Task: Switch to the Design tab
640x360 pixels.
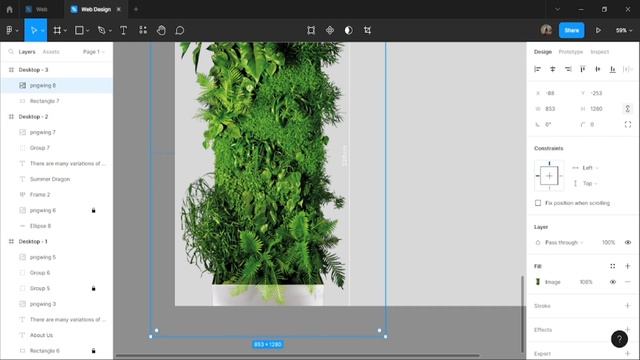Action: (x=543, y=52)
